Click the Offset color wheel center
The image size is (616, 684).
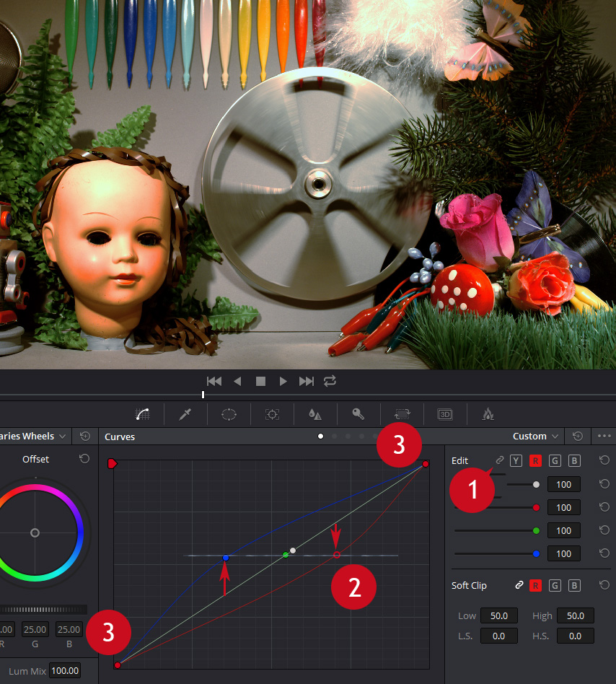click(x=35, y=532)
